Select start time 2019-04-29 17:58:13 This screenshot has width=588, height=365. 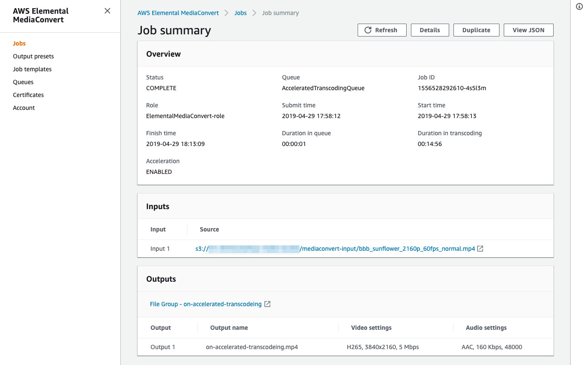447,116
